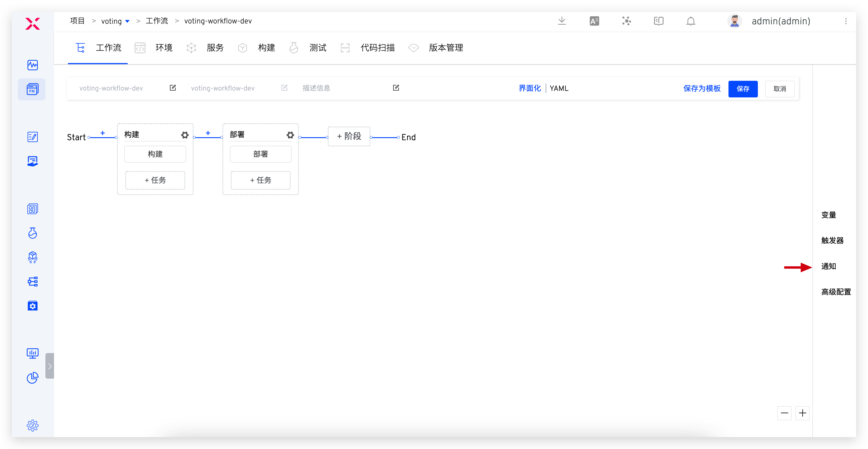Click the blue 保存 button
The width and height of the screenshot is (868, 449).
coord(743,89)
